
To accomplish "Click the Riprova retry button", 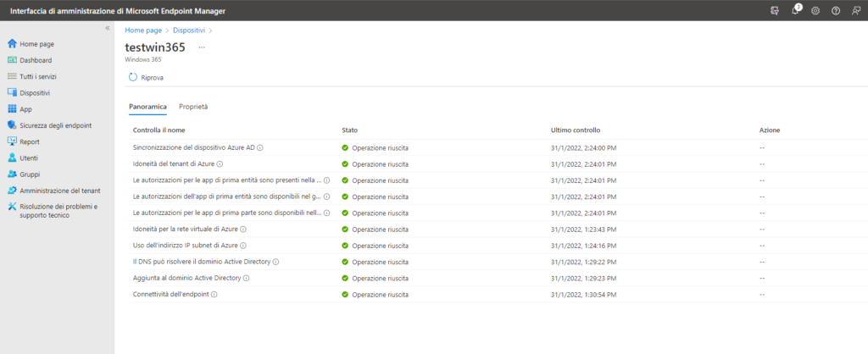I will point(146,78).
